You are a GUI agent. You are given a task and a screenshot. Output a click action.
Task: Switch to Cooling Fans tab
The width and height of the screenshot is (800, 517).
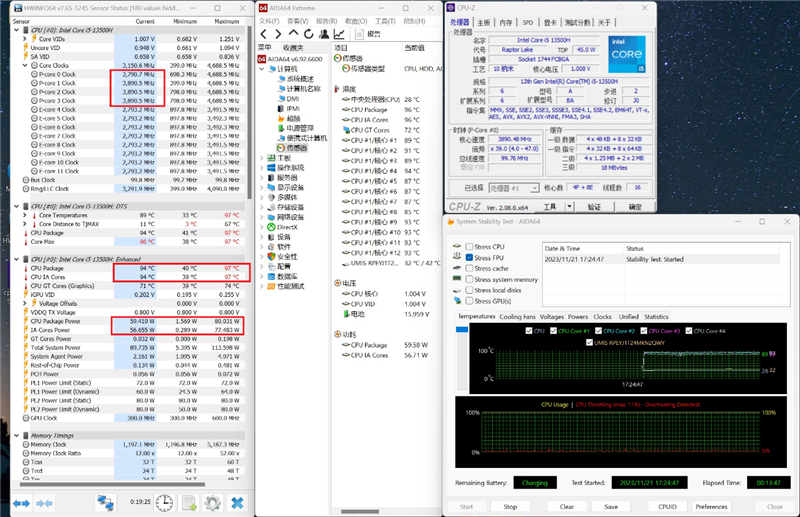517,317
